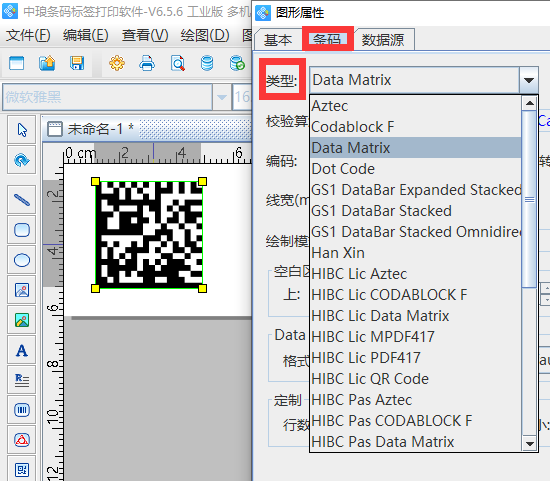This screenshot has height=481, width=550.
Task: Collapse the barcode type dropdown arrow
Action: (x=529, y=80)
